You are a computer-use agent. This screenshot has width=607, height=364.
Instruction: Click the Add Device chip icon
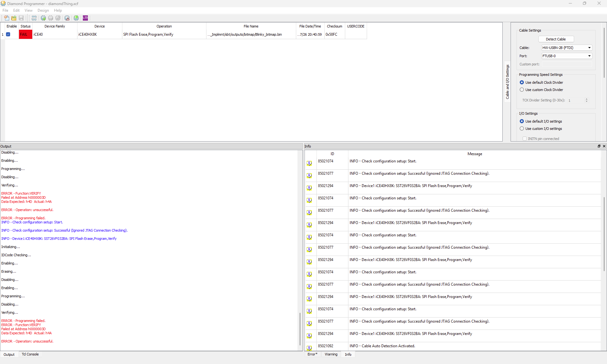[x=43, y=18]
